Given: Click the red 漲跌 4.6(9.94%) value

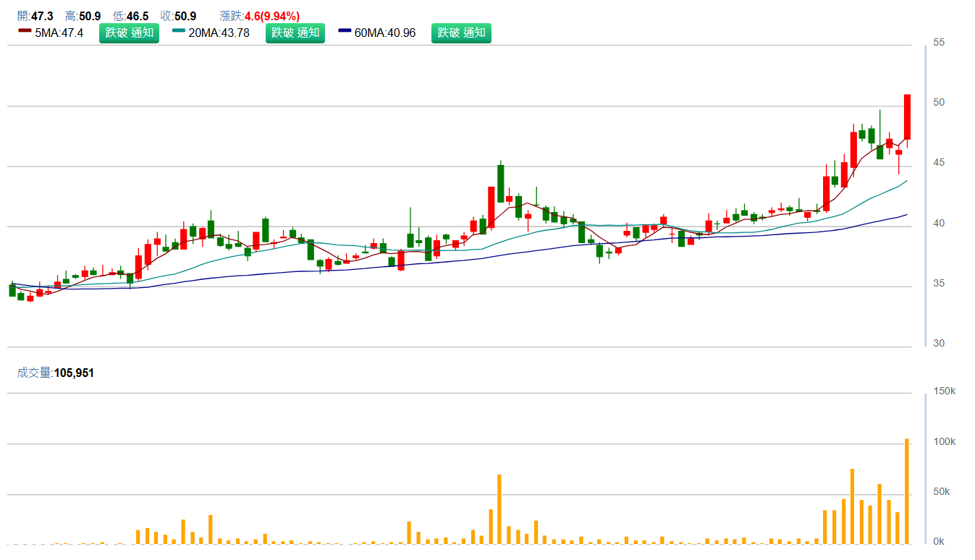Looking at the screenshot, I should click(x=272, y=16).
